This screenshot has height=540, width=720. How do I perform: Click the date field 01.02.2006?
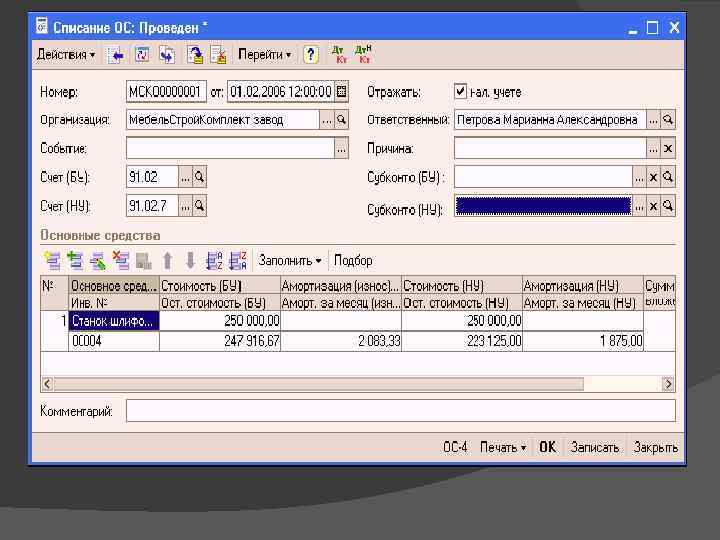[x=281, y=91]
